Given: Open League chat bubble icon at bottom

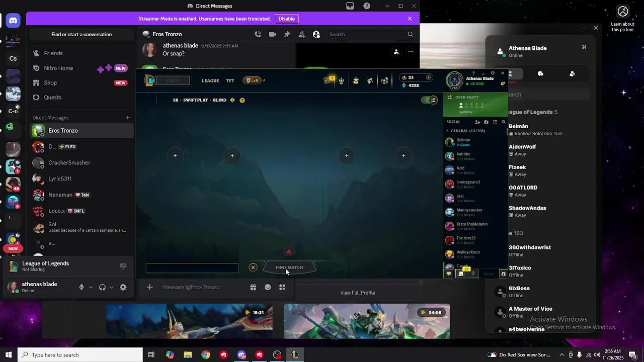Looking at the screenshot, I should [x=449, y=274].
